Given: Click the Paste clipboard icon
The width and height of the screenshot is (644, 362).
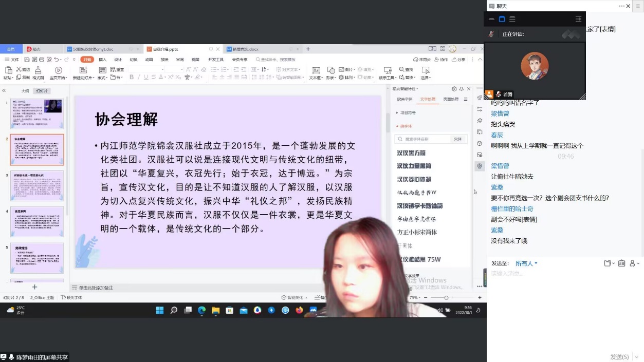Looking at the screenshot, I should [8, 70].
